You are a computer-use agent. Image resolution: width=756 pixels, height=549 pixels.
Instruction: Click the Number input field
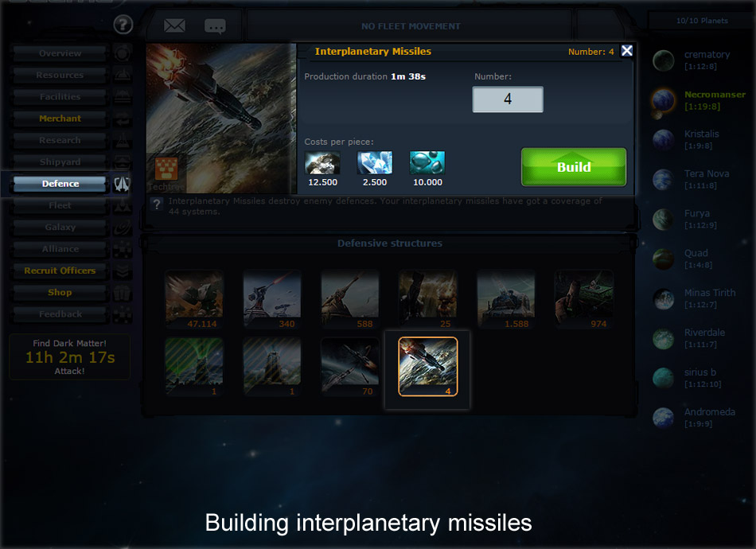(508, 99)
